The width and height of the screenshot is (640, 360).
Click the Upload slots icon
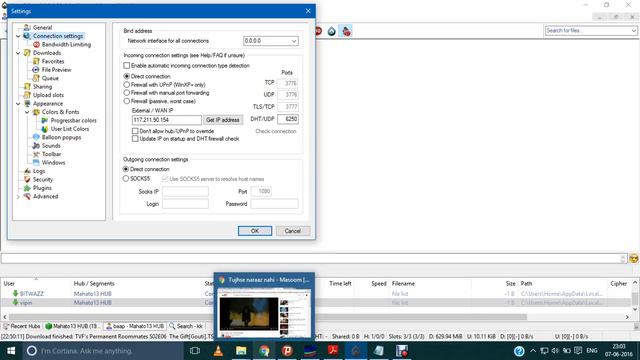pos(27,95)
